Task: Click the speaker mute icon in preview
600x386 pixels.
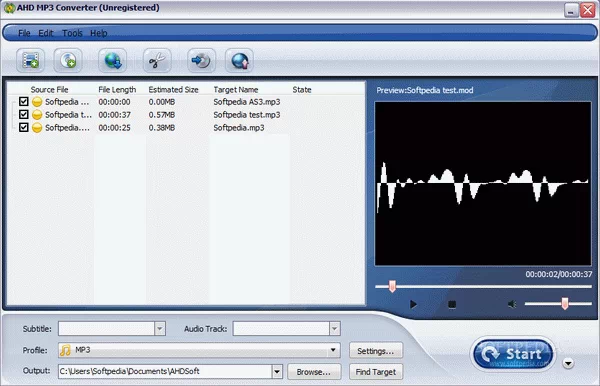Action: coord(512,305)
